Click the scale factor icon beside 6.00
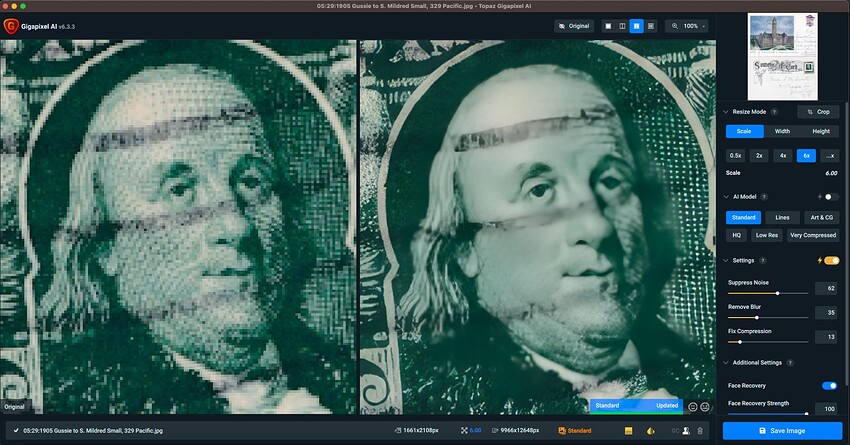This screenshot has width=850, height=445. pos(464,431)
